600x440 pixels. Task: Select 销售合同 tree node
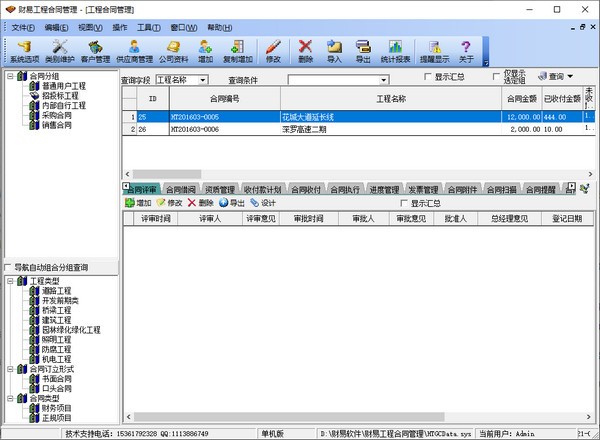[x=57, y=125]
